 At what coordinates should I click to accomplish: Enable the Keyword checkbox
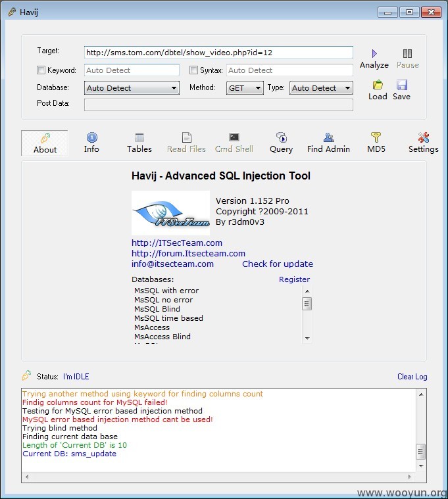coord(41,70)
